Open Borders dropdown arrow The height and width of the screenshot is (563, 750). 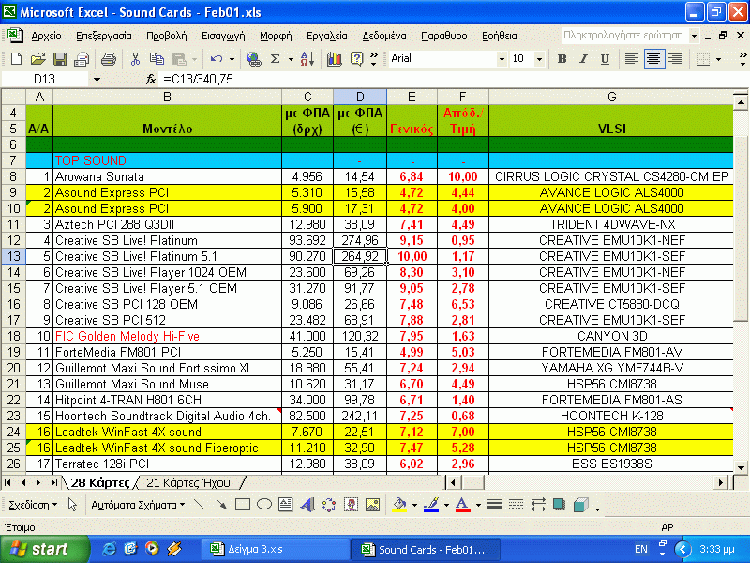(718, 59)
